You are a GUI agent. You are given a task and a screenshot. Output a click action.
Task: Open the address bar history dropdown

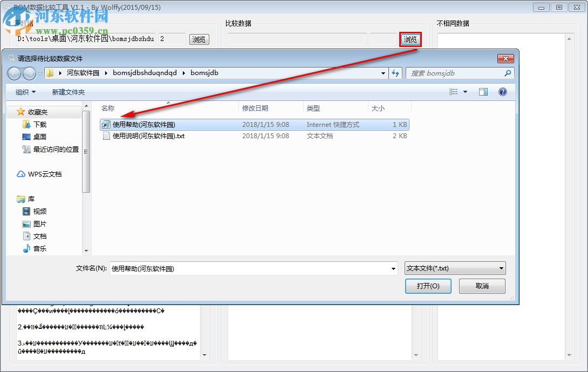point(383,73)
